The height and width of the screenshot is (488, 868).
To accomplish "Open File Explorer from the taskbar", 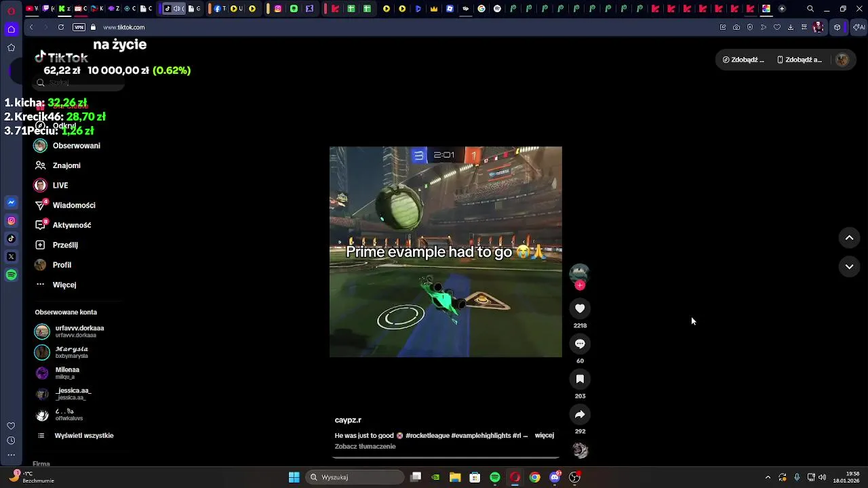I will pyautogui.click(x=455, y=477).
